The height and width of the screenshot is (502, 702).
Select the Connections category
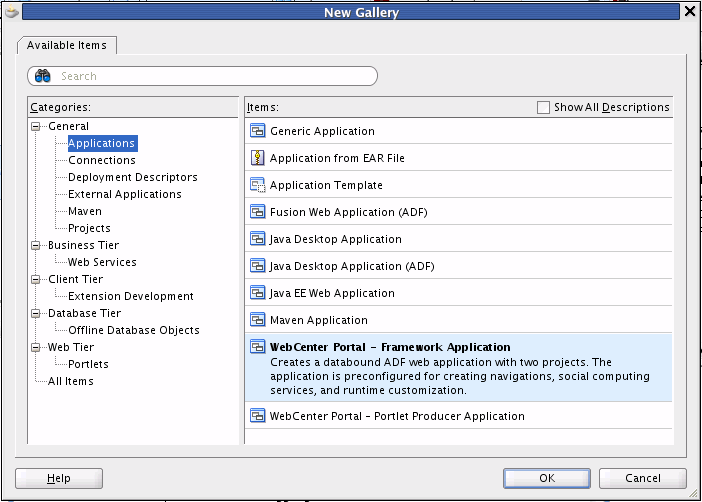[x=102, y=160]
